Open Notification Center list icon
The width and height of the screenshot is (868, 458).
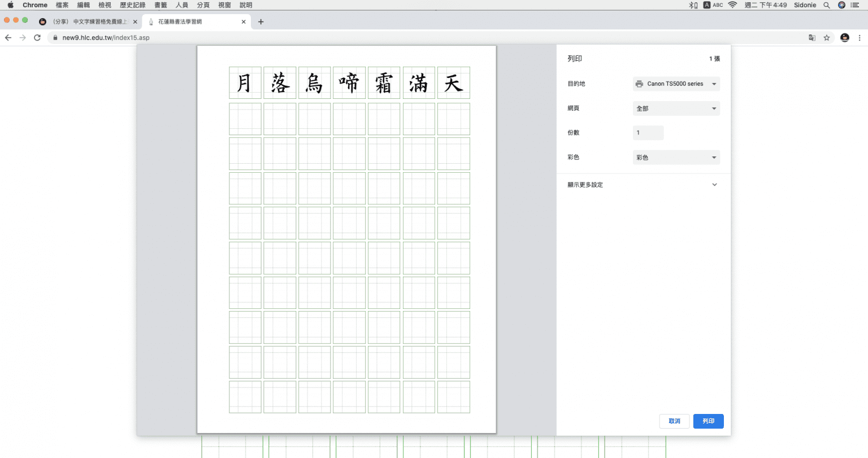click(855, 5)
